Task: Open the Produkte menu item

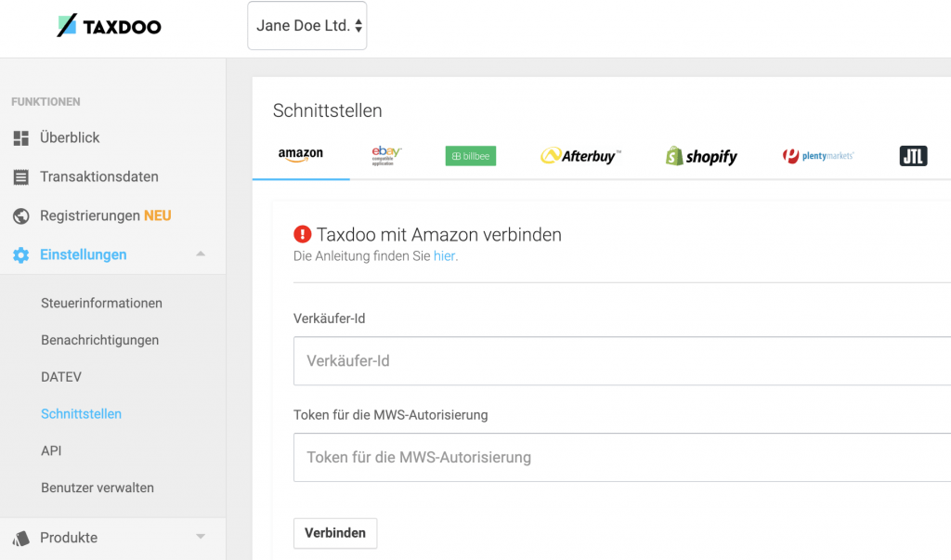Action: pos(69,538)
